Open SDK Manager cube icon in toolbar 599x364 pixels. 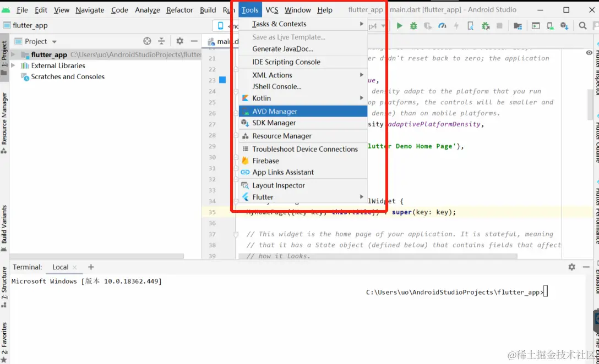tap(564, 25)
